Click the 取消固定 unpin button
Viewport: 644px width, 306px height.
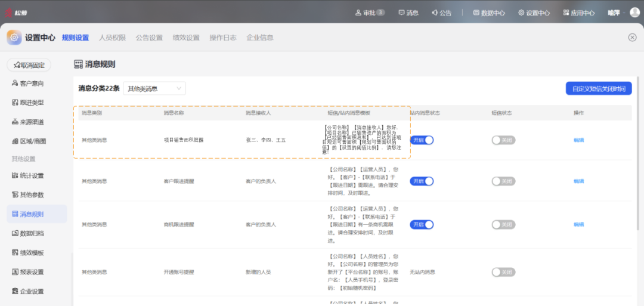29,65
